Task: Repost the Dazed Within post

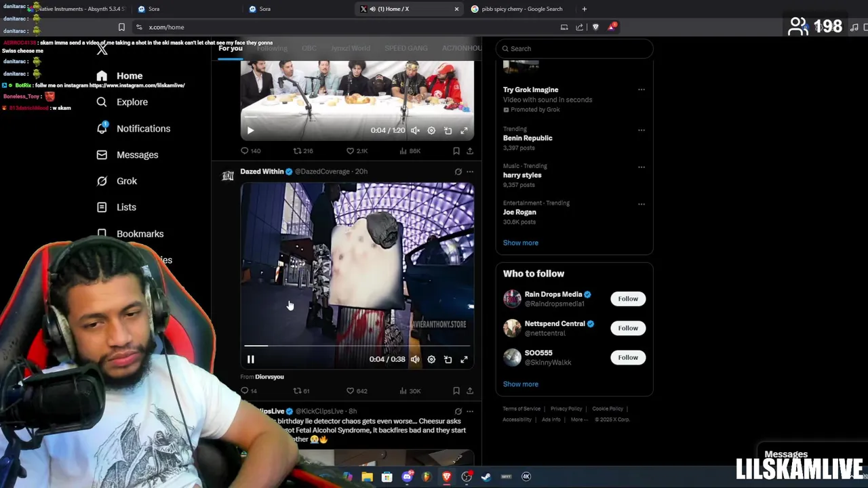Action: tap(301, 391)
